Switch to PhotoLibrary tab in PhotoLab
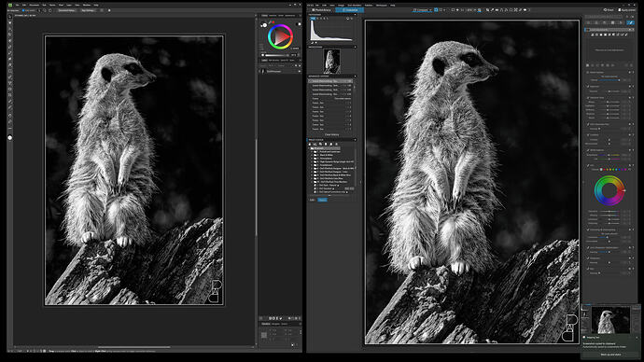 (321, 10)
